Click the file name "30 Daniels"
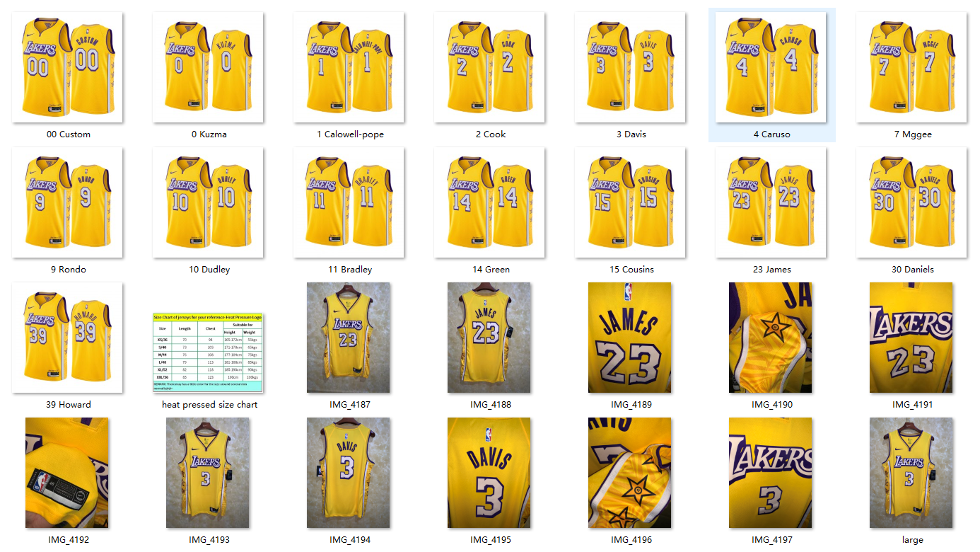This screenshot has width=980, height=552. pos(913,270)
